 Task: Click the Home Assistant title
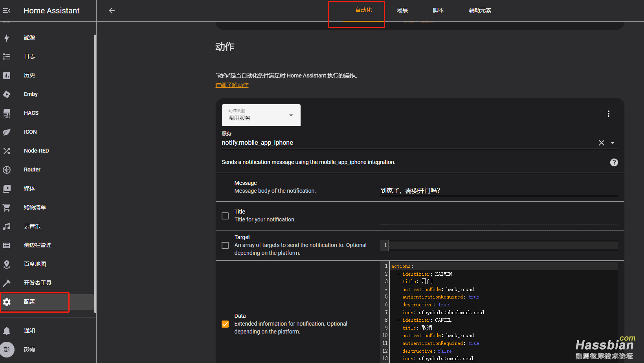point(51,11)
